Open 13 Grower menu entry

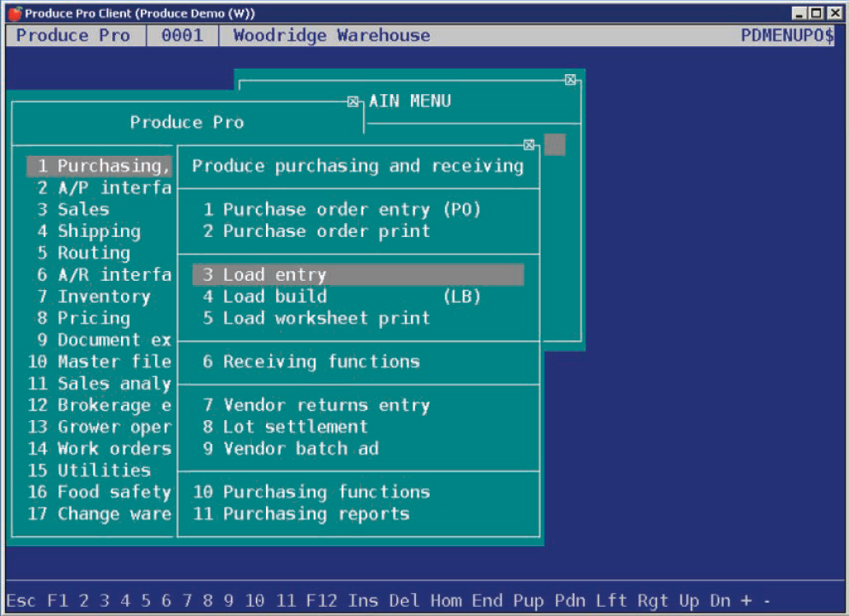(100, 427)
